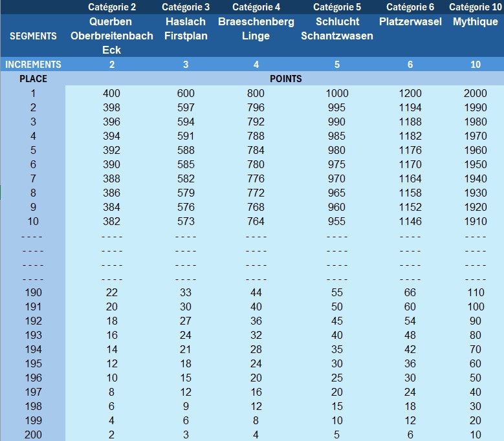The width and height of the screenshot is (504, 441).
Task: Select cell with value 1188
Action: [410, 122]
